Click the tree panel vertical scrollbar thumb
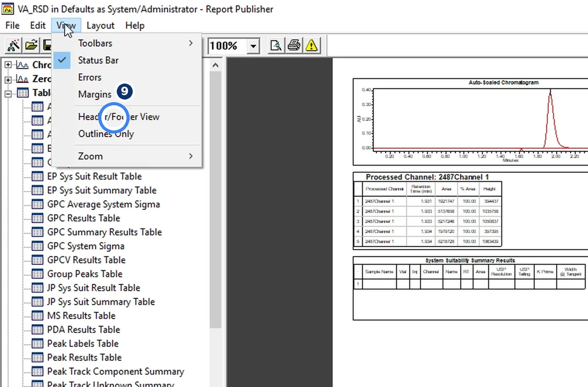The width and height of the screenshot is (588, 387). pyautogui.click(x=215, y=200)
